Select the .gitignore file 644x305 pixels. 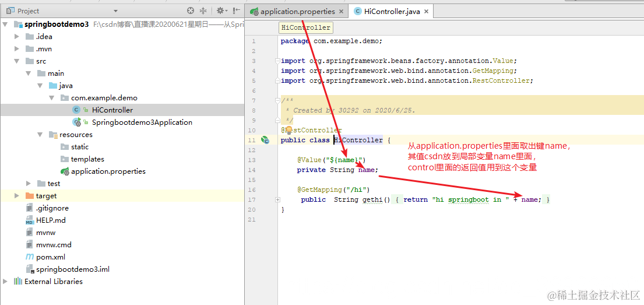[52, 208]
